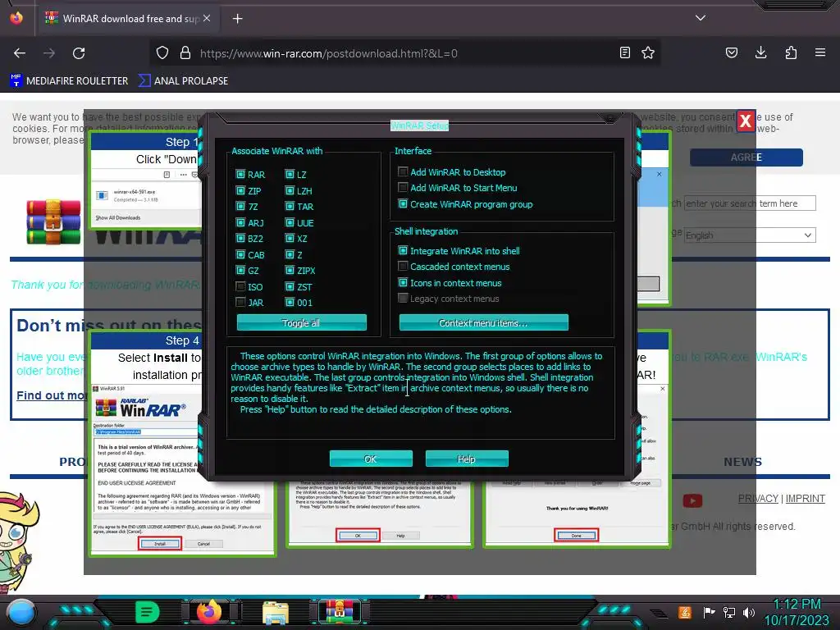
Task: Open the Pocket save icon
Action: coord(731,52)
